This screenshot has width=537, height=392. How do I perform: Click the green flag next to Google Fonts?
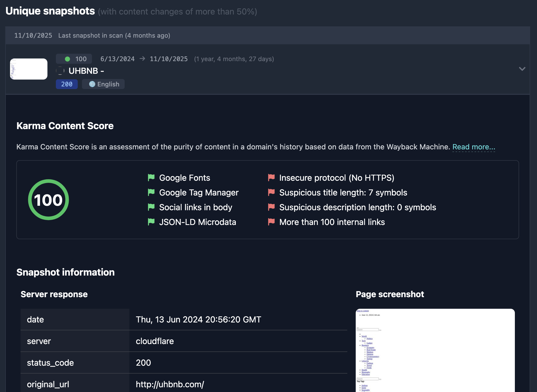click(152, 178)
